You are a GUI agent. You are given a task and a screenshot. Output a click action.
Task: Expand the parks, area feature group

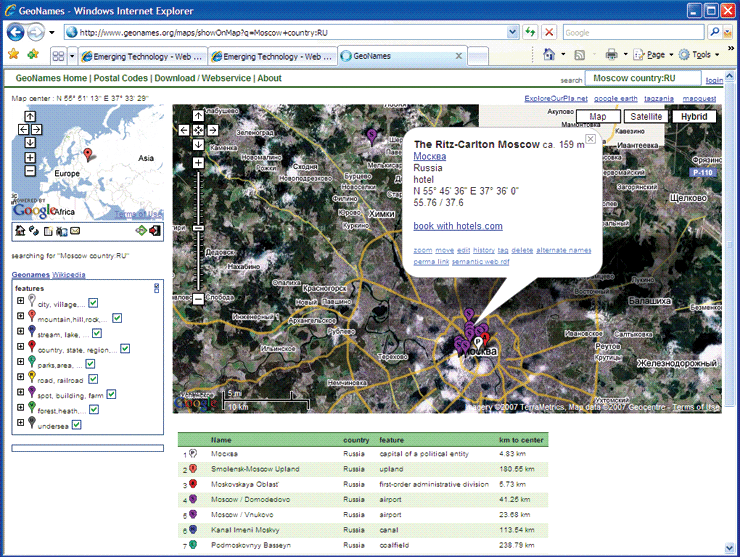(x=20, y=362)
